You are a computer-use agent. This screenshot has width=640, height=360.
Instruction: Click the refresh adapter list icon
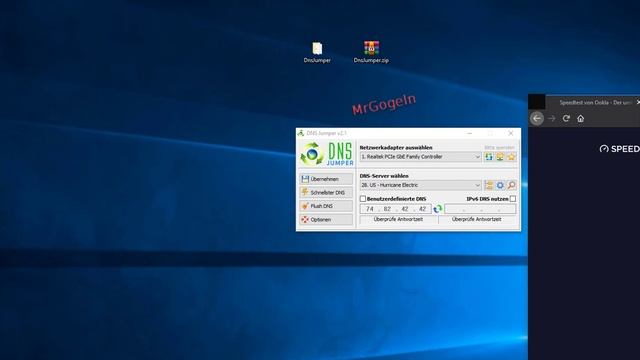[x=489, y=157]
